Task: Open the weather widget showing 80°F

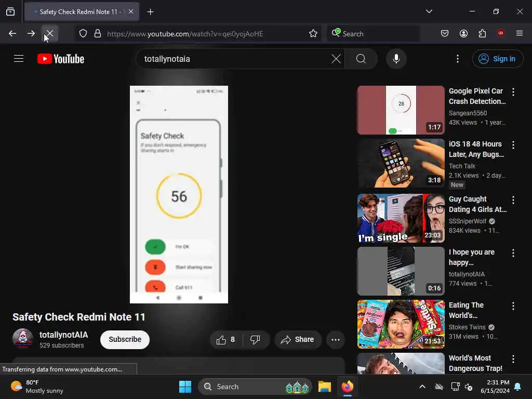Action: coord(37,387)
